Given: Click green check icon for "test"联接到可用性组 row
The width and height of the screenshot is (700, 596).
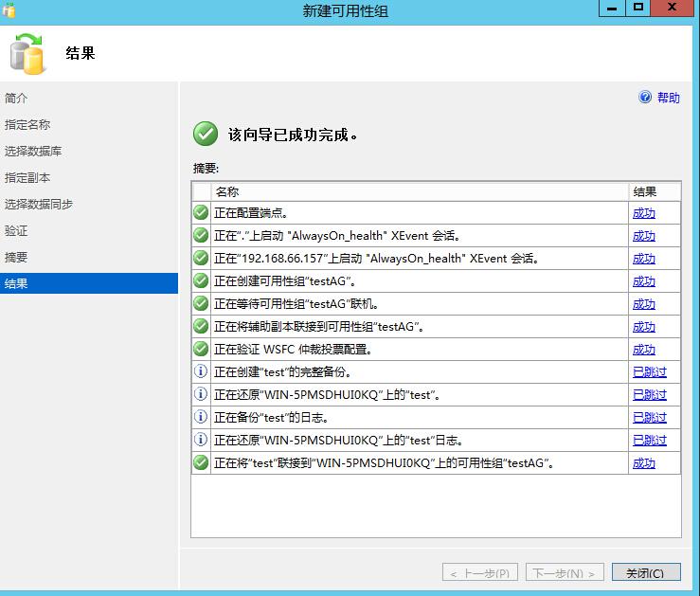Looking at the screenshot, I should [x=201, y=463].
